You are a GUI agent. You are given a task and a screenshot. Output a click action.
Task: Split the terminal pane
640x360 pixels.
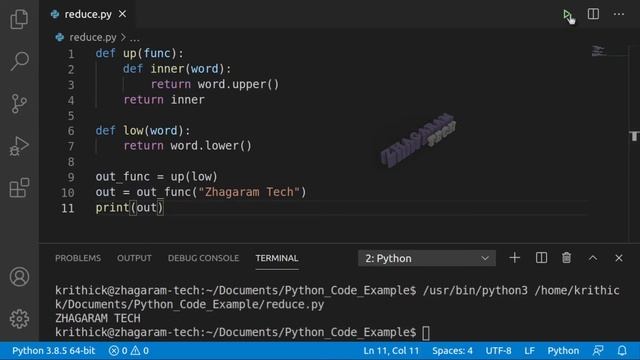point(541,258)
